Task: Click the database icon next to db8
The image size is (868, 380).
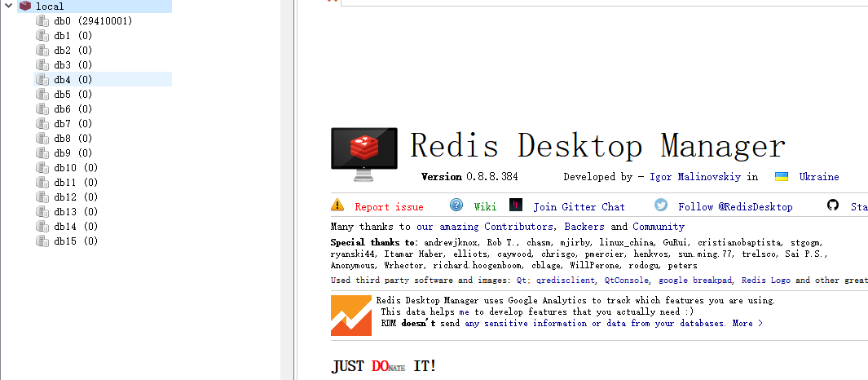Action: coord(42,139)
